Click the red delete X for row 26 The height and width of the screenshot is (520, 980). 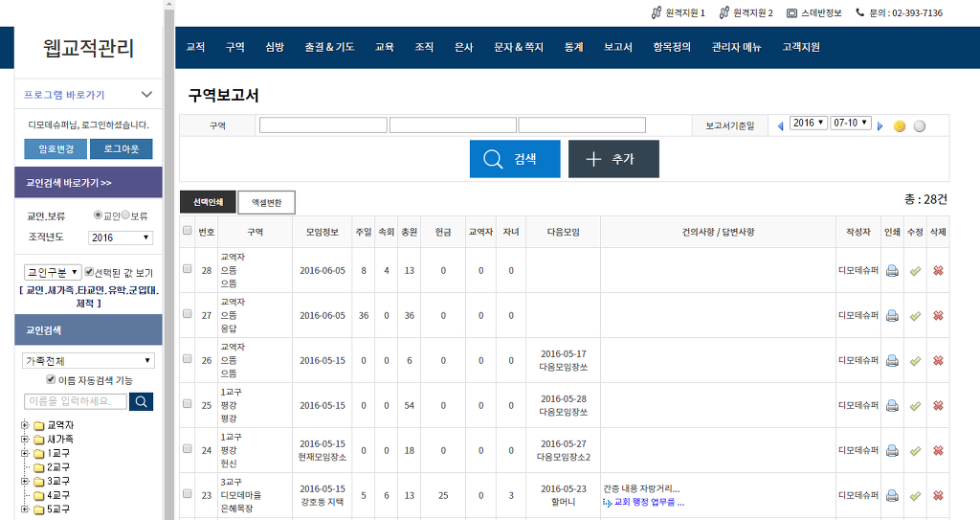tap(938, 360)
